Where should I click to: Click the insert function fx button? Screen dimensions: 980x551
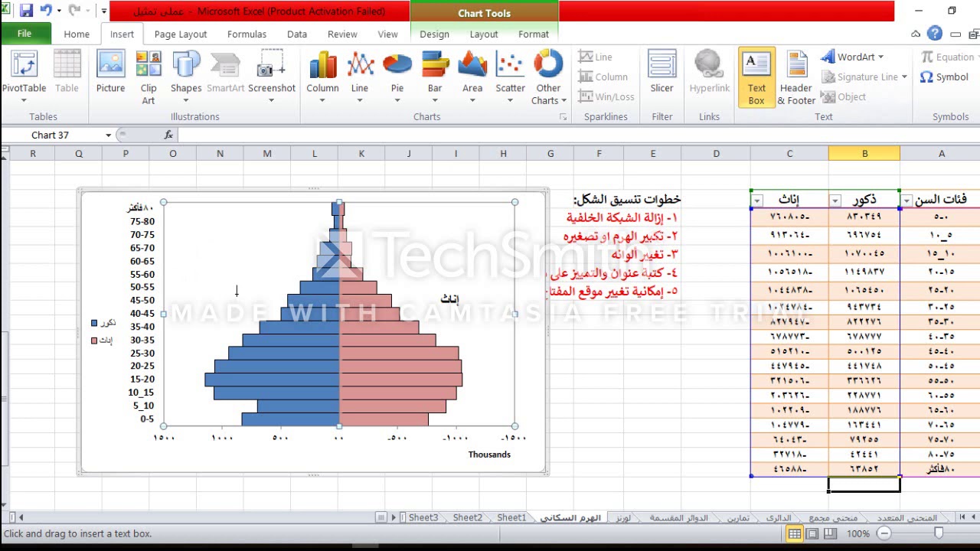(168, 135)
